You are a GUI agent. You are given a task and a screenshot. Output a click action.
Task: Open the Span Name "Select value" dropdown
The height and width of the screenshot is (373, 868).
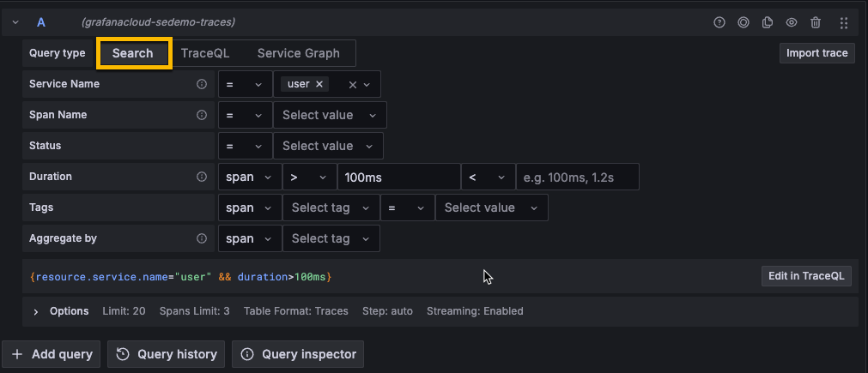tap(330, 115)
